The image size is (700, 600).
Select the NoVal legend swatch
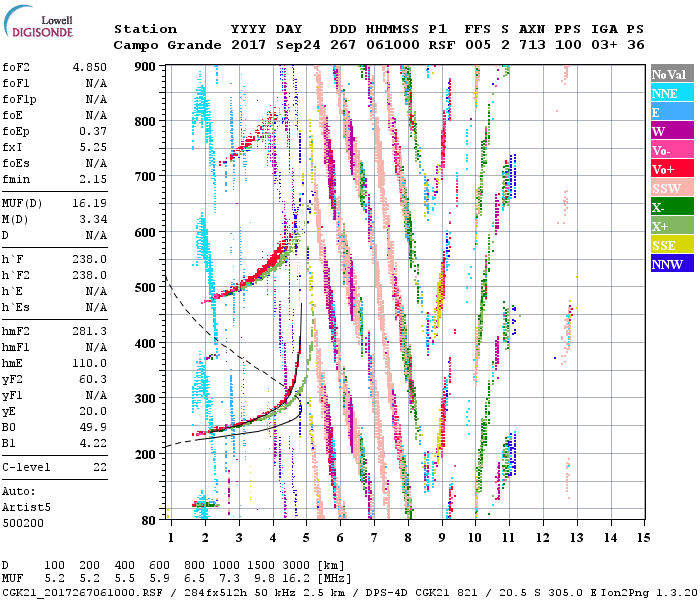click(x=672, y=74)
